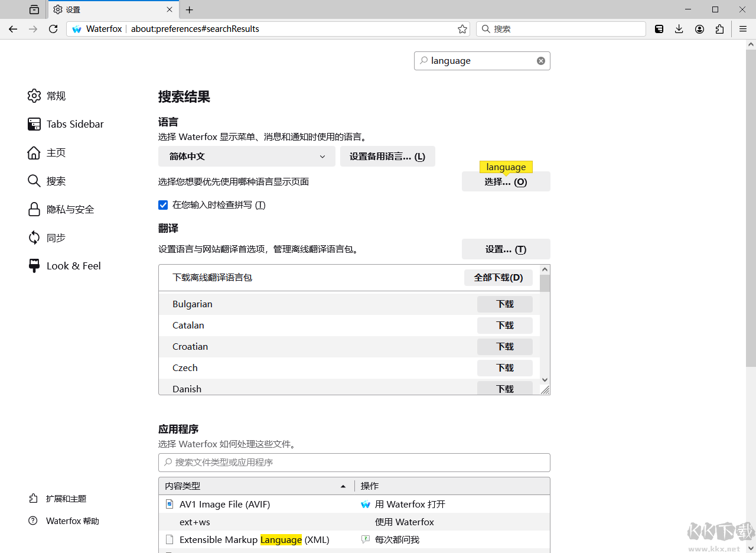This screenshot has height=553, width=756.
Task: Open the Downloads panel in the toolbar
Action: (679, 28)
